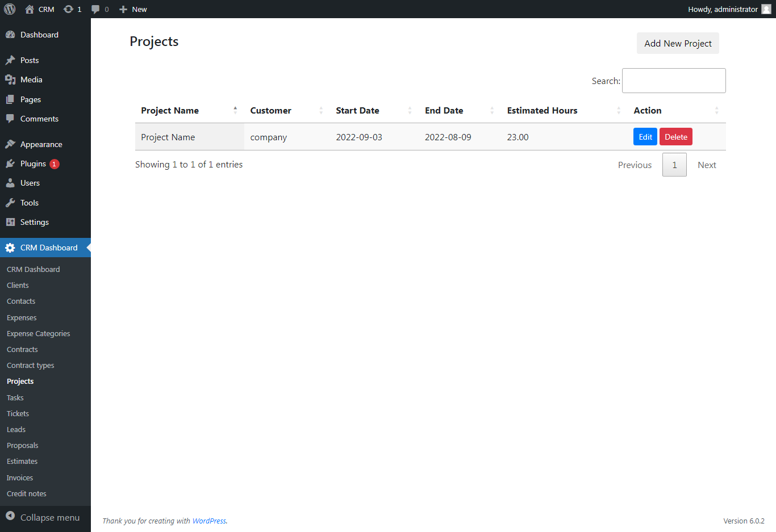The height and width of the screenshot is (532, 776).
Task: Expand sort options on Start Date column
Action: (x=410, y=110)
